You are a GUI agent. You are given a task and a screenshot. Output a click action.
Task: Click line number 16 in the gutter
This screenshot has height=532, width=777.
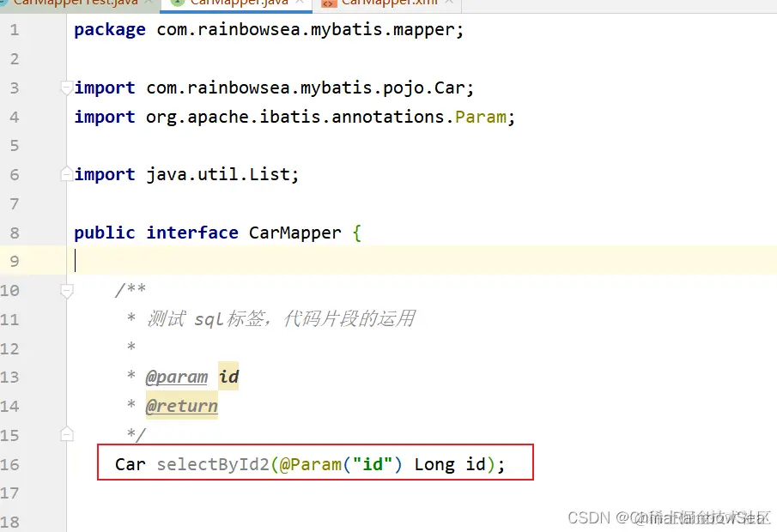pyautogui.click(x=9, y=464)
